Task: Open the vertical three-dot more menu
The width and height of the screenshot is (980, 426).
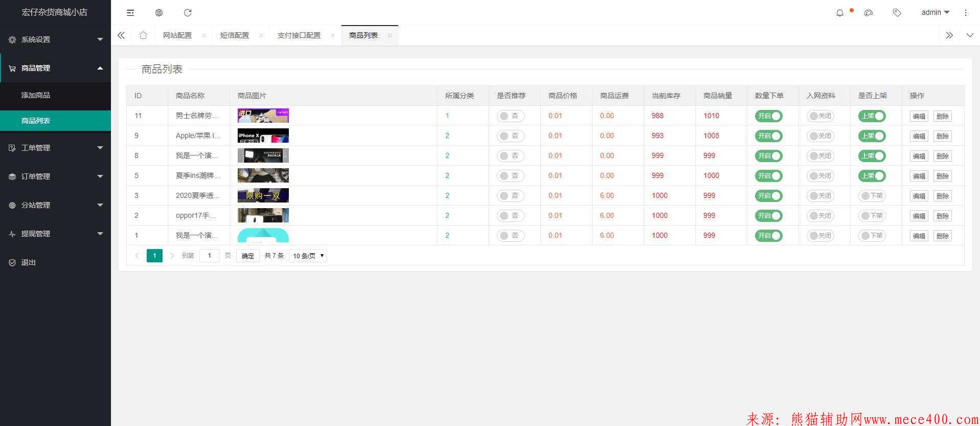Action: (966, 13)
